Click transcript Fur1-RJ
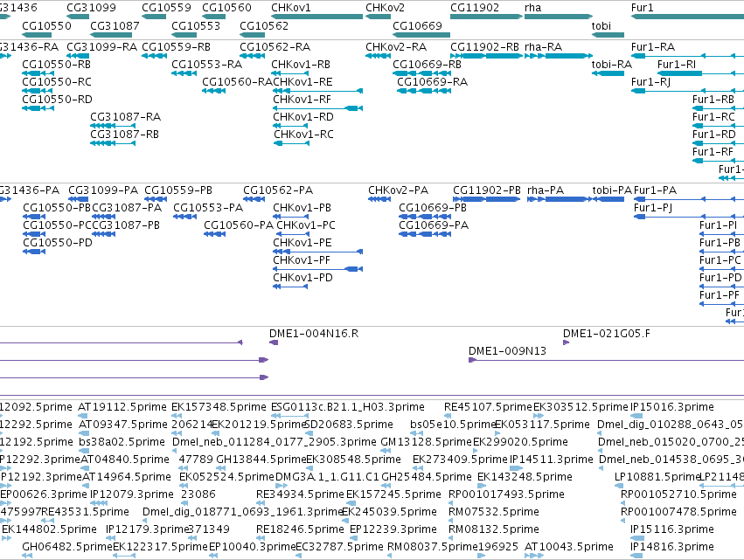The height and width of the screenshot is (560, 744). coord(650,82)
